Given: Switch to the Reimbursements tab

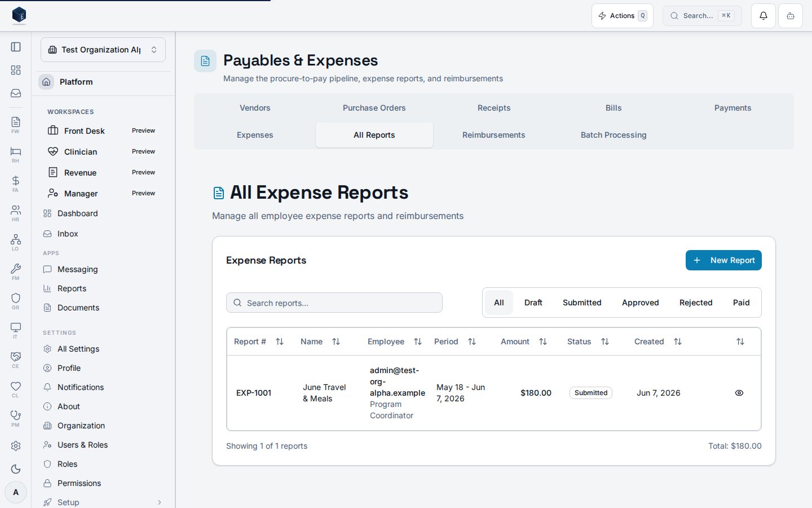Looking at the screenshot, I should tap(494, 135).
